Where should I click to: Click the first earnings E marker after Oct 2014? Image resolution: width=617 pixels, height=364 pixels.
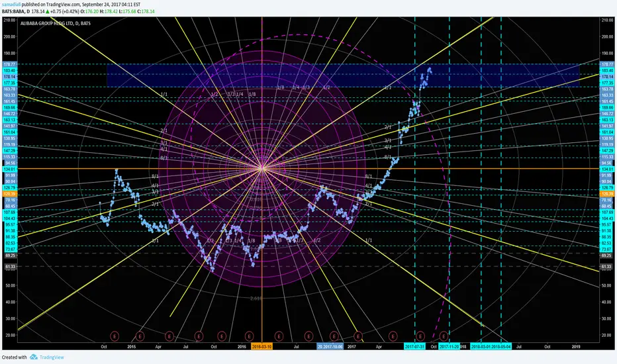click(115, 336)
